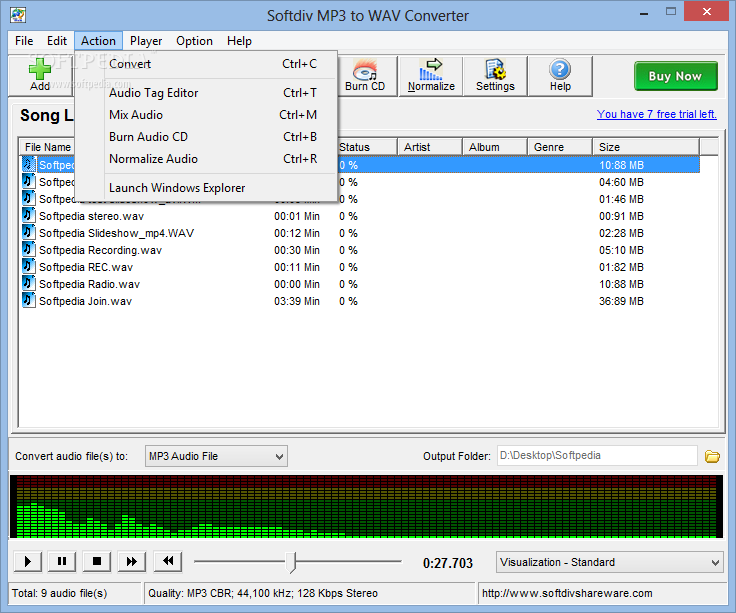Click the application icon in title bar
Screen dimensions: 736x613
(x=18, y=15)
